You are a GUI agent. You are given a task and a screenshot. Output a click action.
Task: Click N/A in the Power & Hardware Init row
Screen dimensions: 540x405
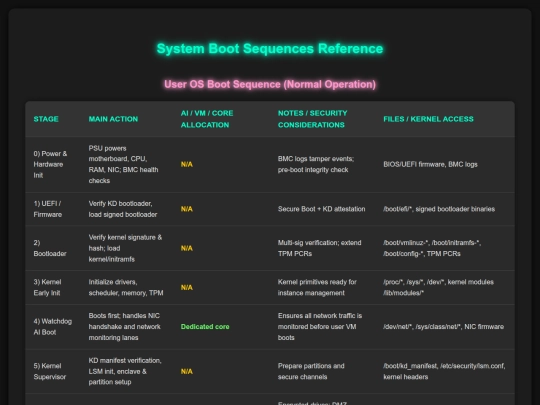pos(187,164)
